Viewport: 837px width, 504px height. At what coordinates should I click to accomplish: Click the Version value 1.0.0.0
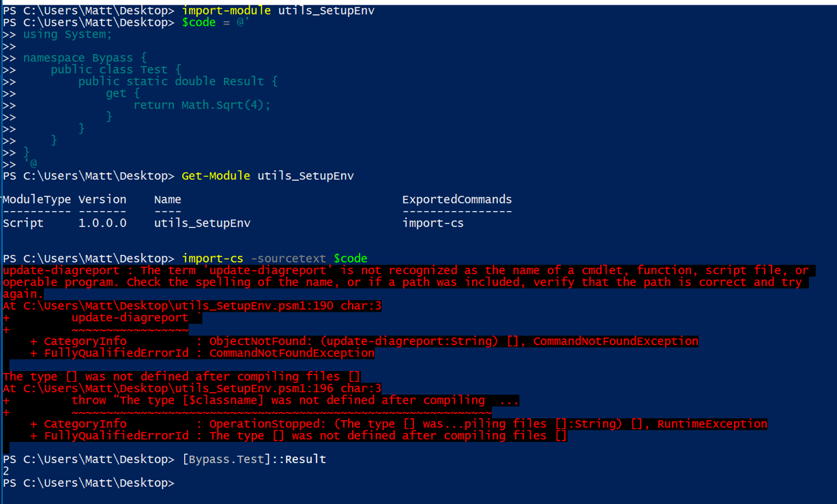click(102, 223)
